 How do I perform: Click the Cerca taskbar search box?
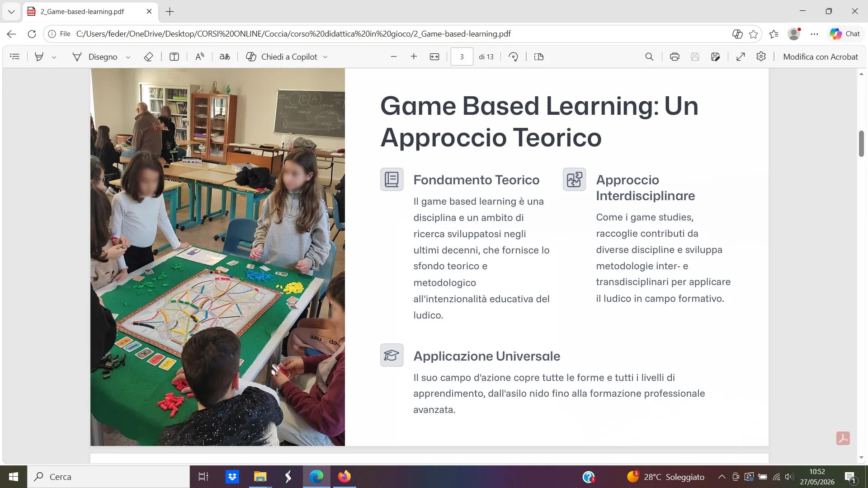tap(108, 477)
